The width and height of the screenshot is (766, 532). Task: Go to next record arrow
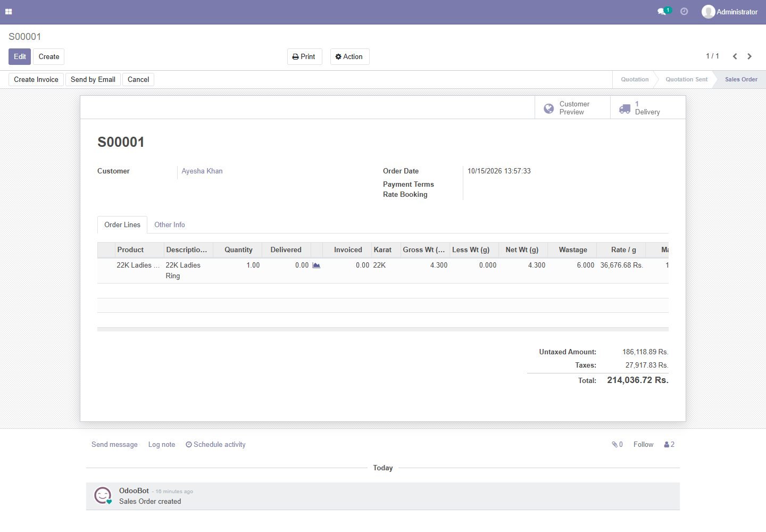tap(750, 56)
